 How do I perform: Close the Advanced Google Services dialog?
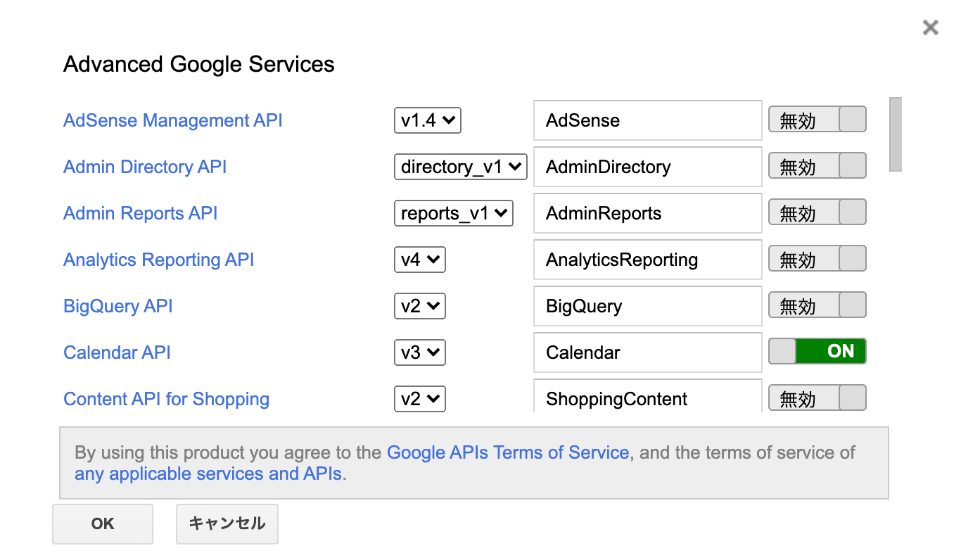click(930, 27)
